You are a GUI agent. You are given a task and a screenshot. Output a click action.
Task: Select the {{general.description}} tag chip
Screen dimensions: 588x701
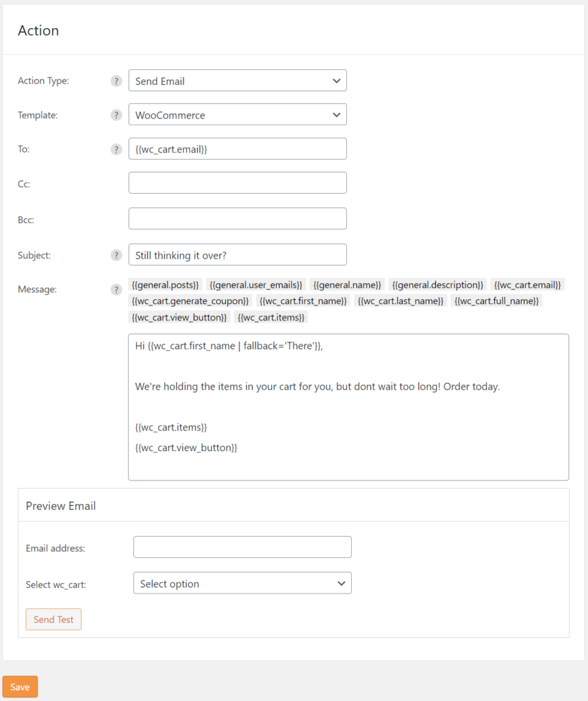click(437, 285)
